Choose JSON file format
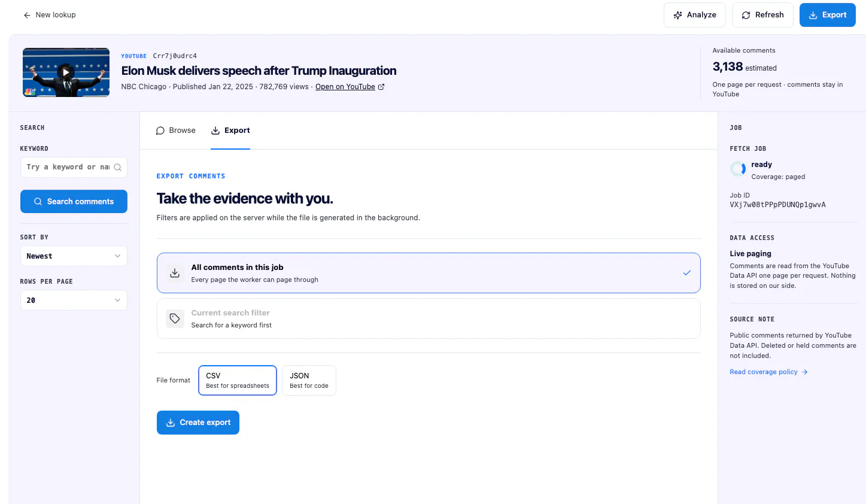Screen dimensions: 866x504 click(309, 381)
